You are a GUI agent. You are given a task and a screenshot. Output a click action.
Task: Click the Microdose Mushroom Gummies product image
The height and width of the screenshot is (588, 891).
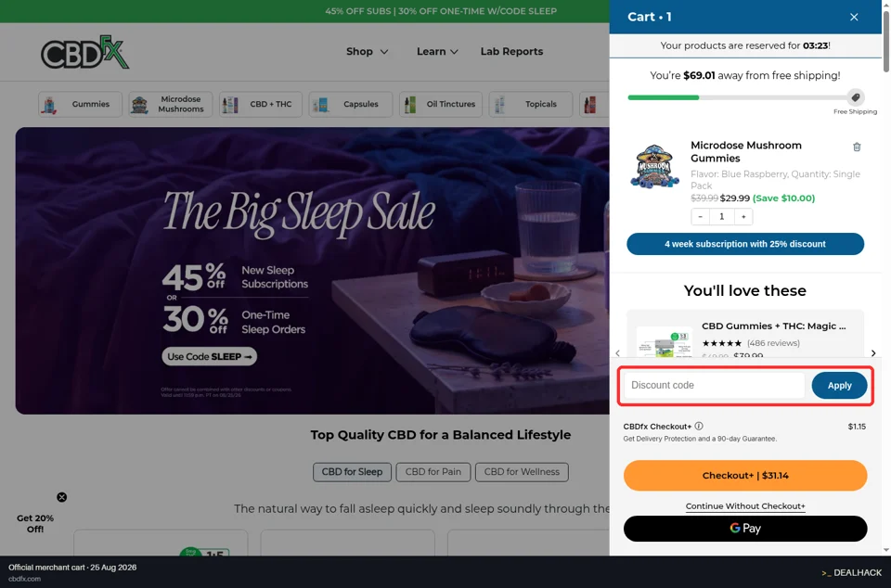tap(654, 166)
